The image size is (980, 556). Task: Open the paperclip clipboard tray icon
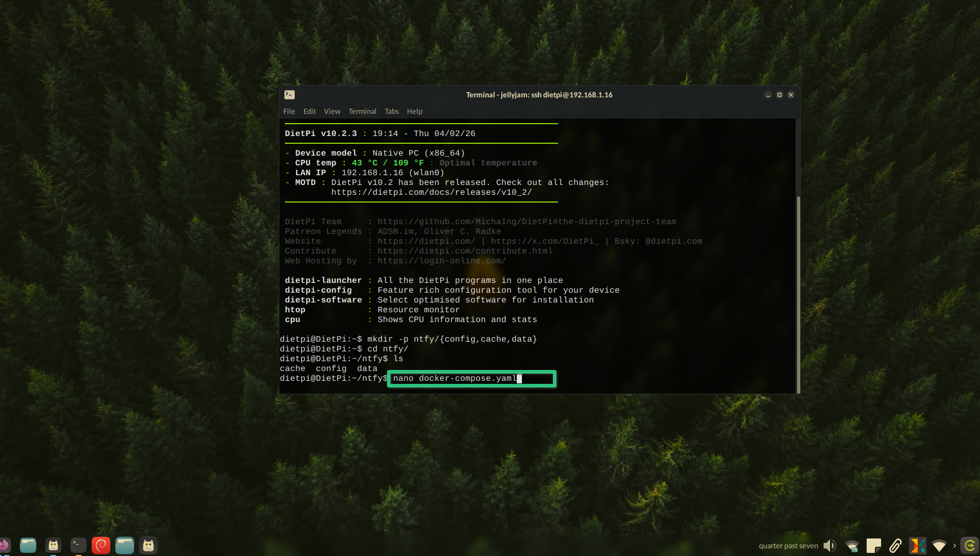pos(895,546)
